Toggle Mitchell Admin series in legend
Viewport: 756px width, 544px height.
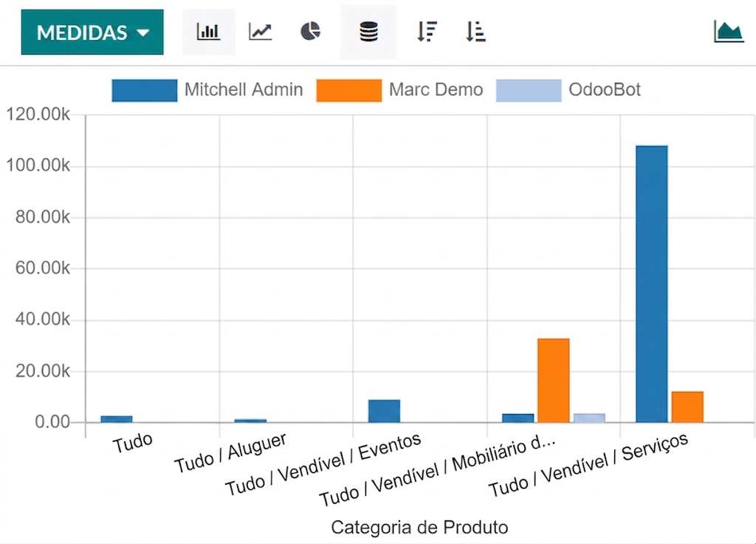pos(243,90)
